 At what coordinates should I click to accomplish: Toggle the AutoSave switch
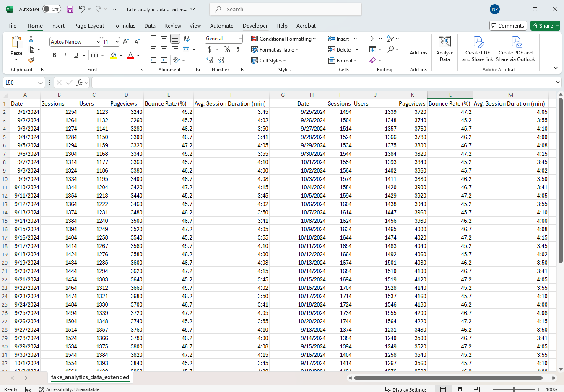tap(52, 9)
